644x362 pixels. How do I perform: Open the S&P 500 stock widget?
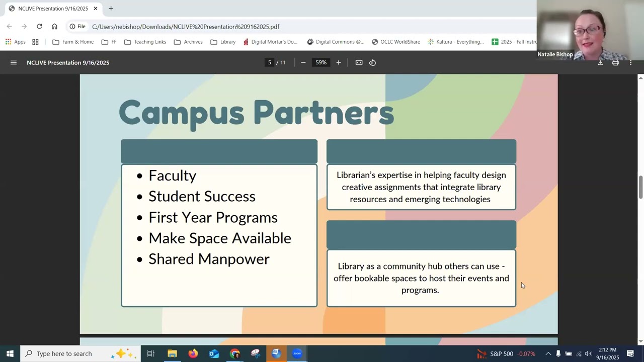[x=507, y=353]
